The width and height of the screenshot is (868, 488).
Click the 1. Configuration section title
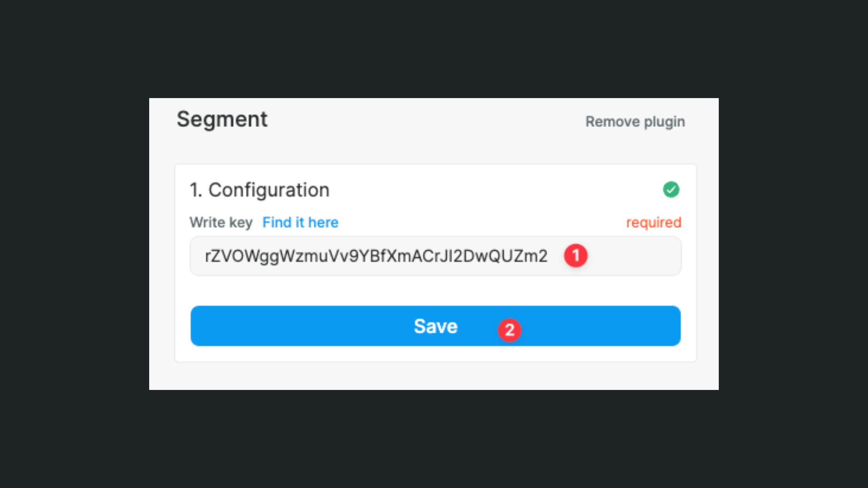(x=259, y=189)
